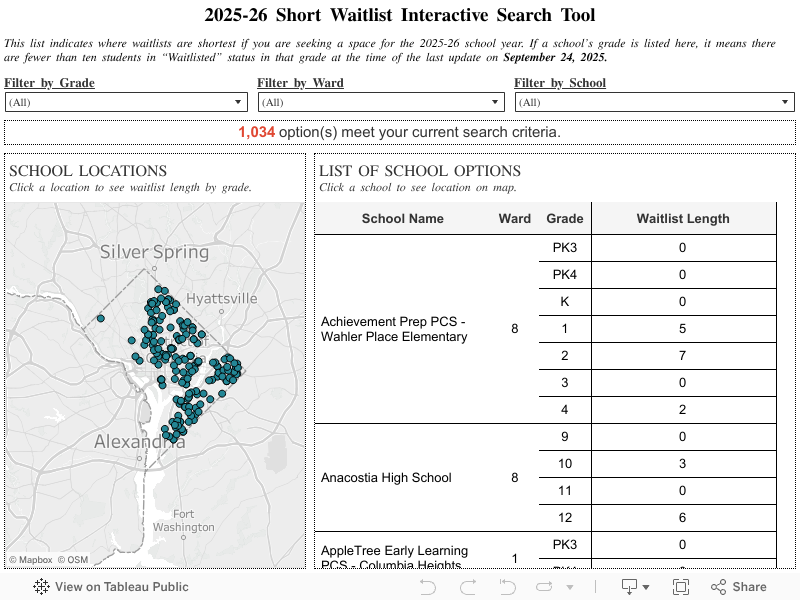The width and height of the screenshot is (800, 600).
Task: Expand the Filter by Ward dropdown
Action: pyautogui.click(x=381, y=102)
